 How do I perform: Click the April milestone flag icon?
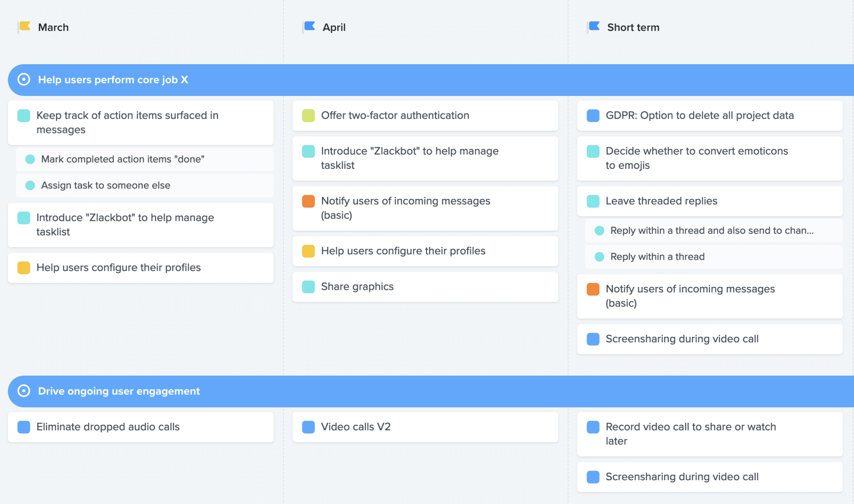[309, 26]
